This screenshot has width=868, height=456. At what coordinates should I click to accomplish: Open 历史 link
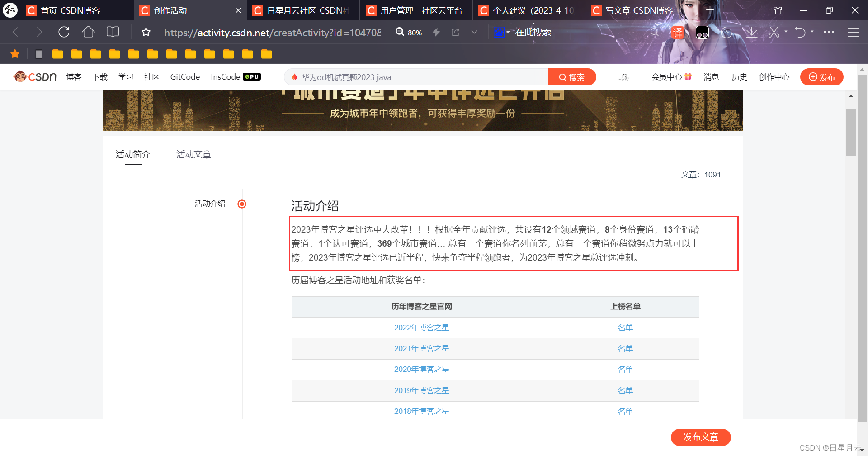[x=739, y=77]
